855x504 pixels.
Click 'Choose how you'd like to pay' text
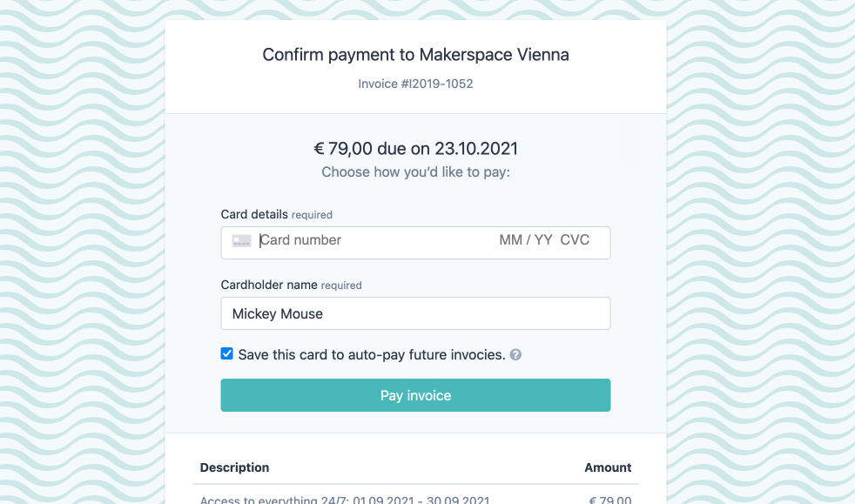(415, 172)
